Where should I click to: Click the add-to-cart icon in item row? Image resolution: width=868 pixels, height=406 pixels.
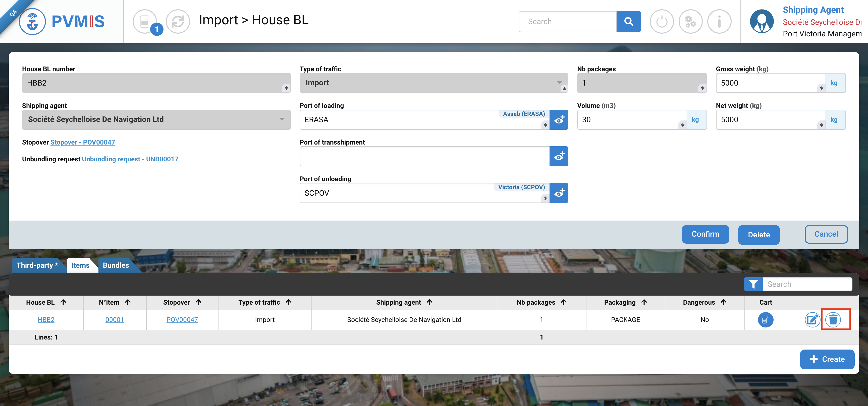[765, 319]
